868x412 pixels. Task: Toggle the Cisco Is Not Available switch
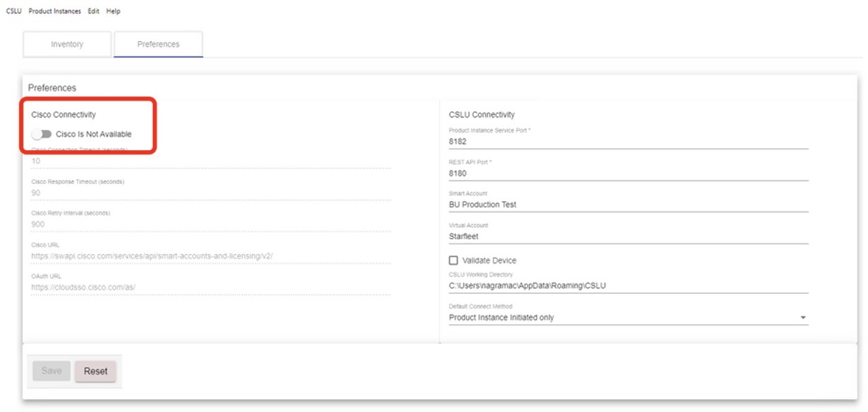click(x=42, y=134)
